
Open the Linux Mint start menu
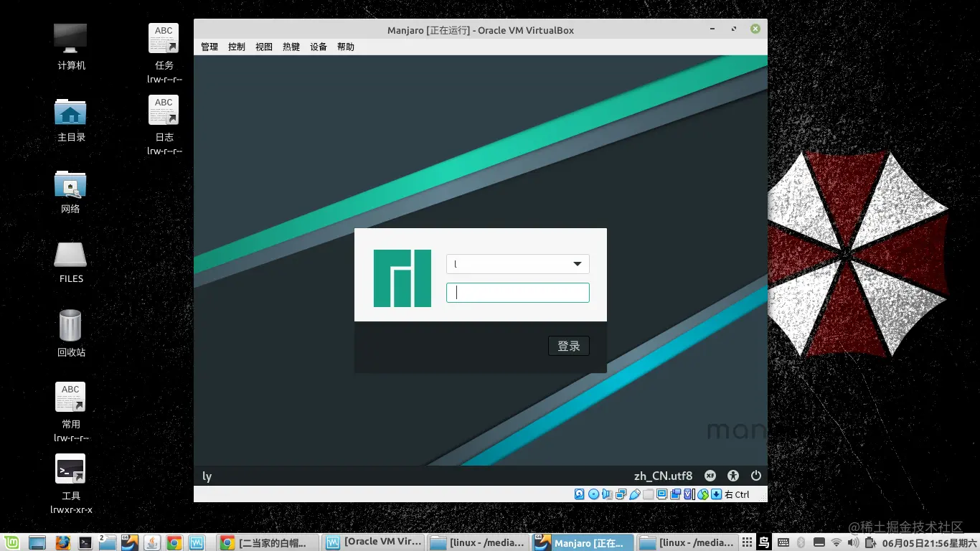point(12,543)
